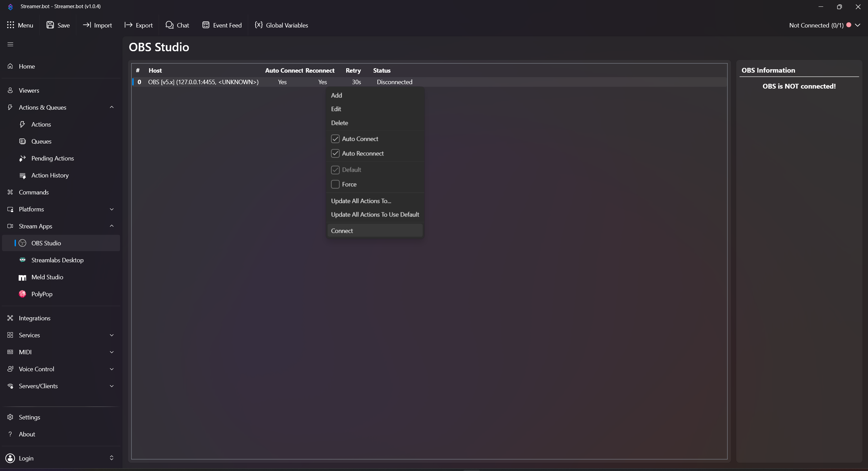
Task: Toggle the Auto Reconnect checkbox
Action: tap(335, 153)
